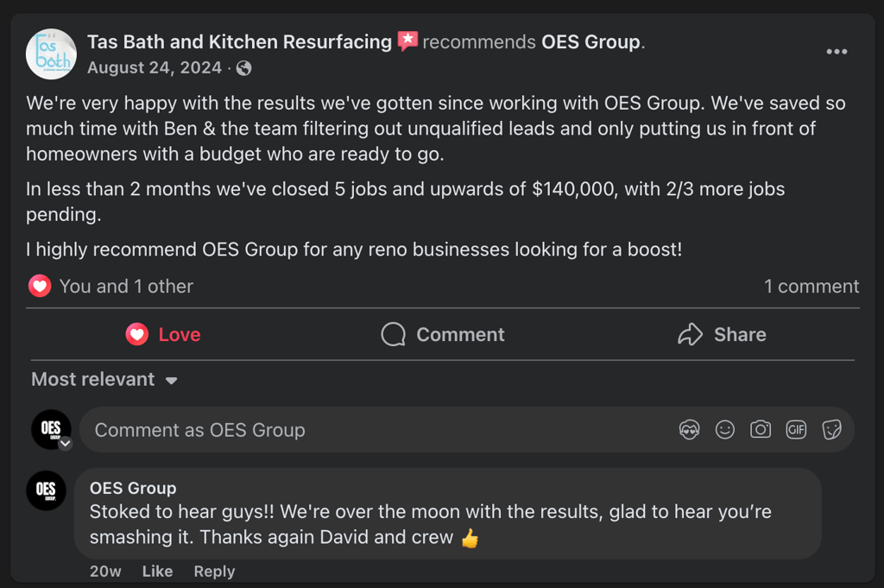Click the Comment button

tap(443, 335)
